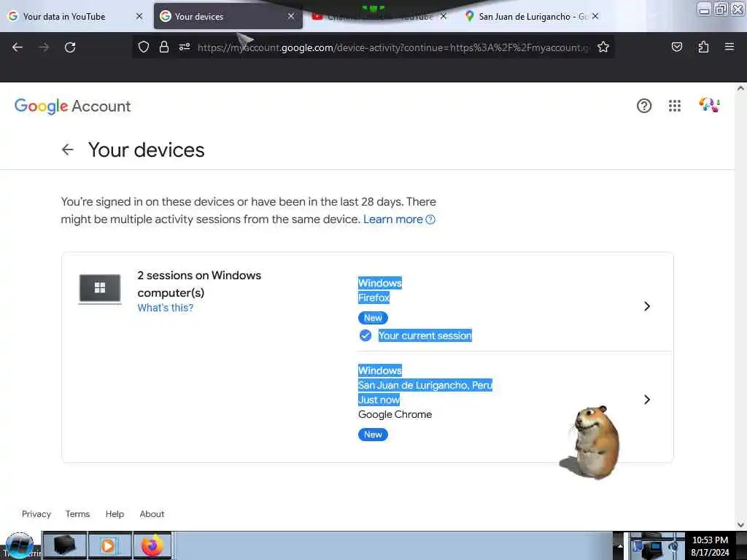This screenshot has width=747, height=560.
Task: Click the Google Chrome text
Action: pyautogui.click(x=395, y=414)
